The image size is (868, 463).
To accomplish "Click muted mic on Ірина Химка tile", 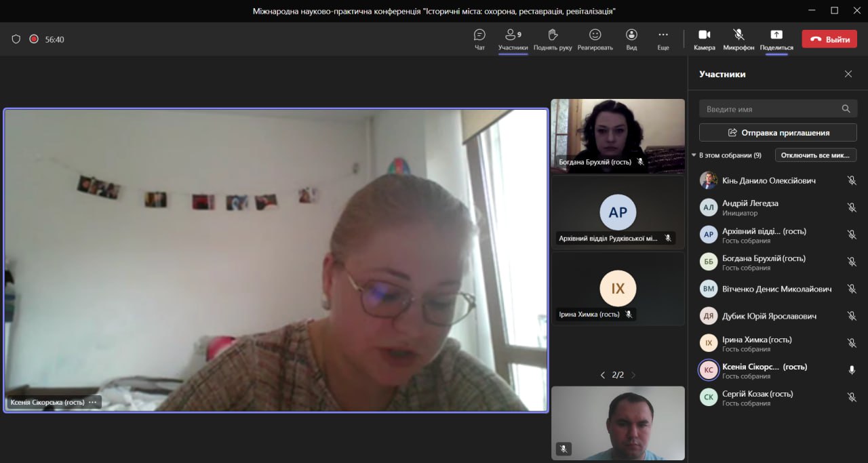I will pyautogui.click(x=629, y=315).
